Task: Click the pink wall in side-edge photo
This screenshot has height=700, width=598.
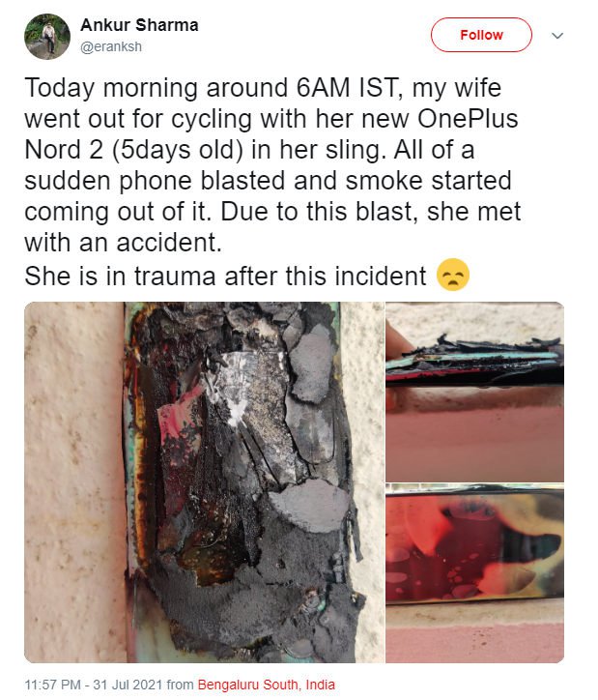Action: [474, 440]
